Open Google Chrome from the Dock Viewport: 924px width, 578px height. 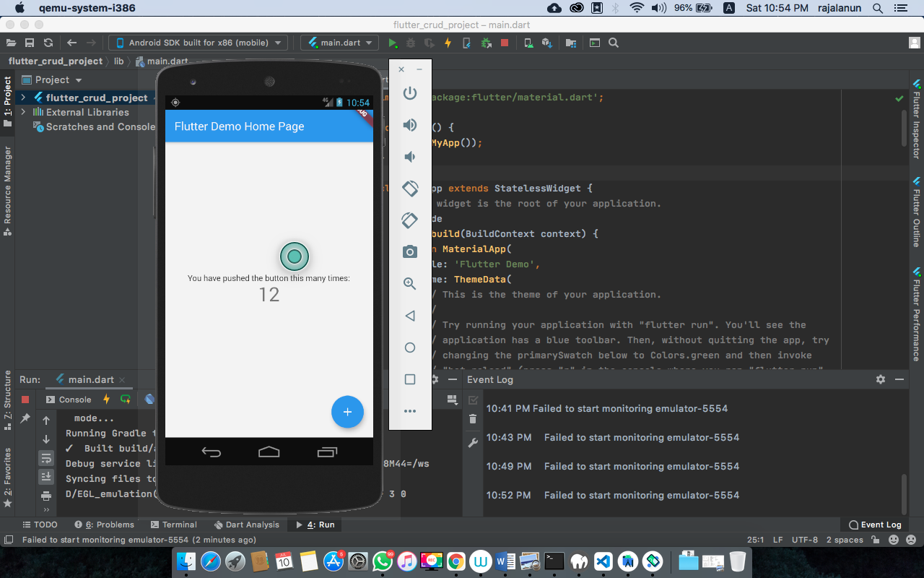click(456, 561)
